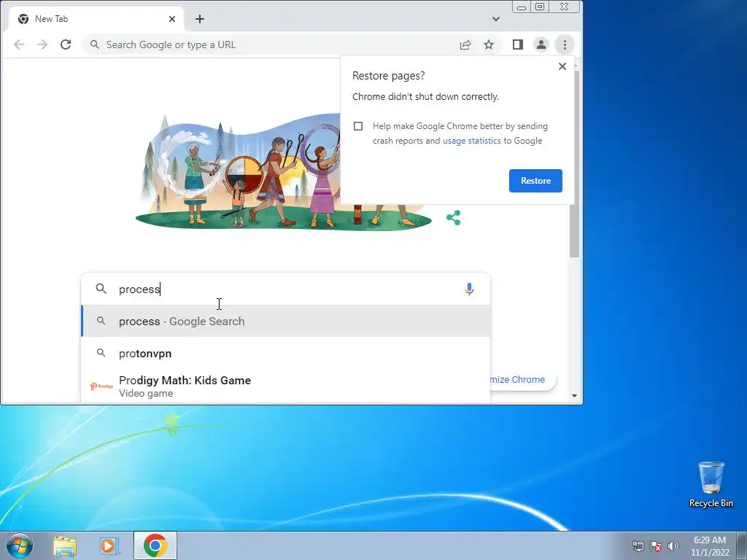Image resolution: width=747 pixels, height=560 pixels.
Task: Open Windows Explorer from taskbar
Action: point(65,545)
